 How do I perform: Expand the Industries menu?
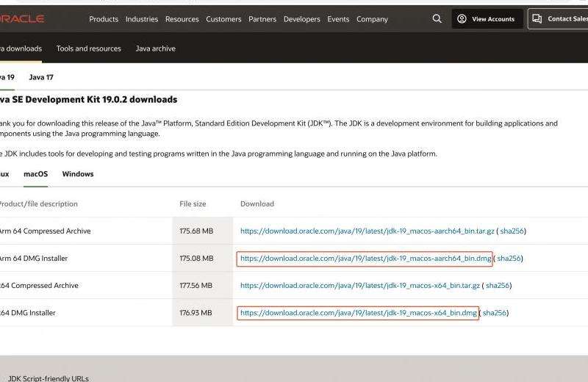pos(142,19)
